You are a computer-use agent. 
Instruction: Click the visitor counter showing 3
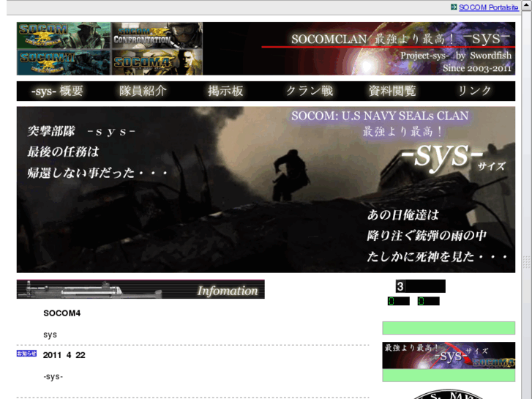click(x=420, y=286)
